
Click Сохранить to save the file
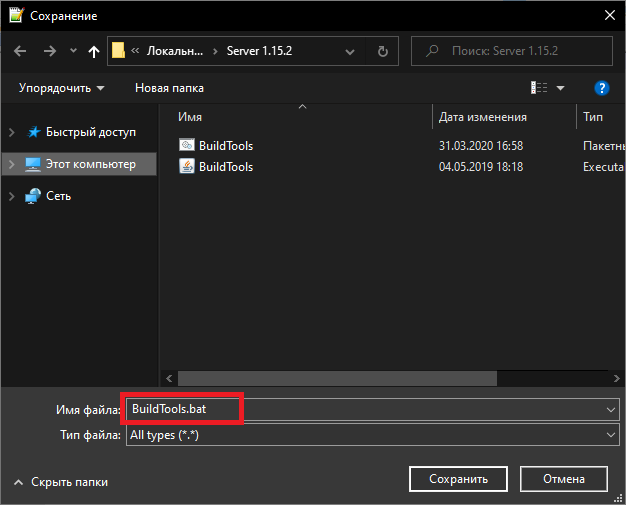click(458, 479)
